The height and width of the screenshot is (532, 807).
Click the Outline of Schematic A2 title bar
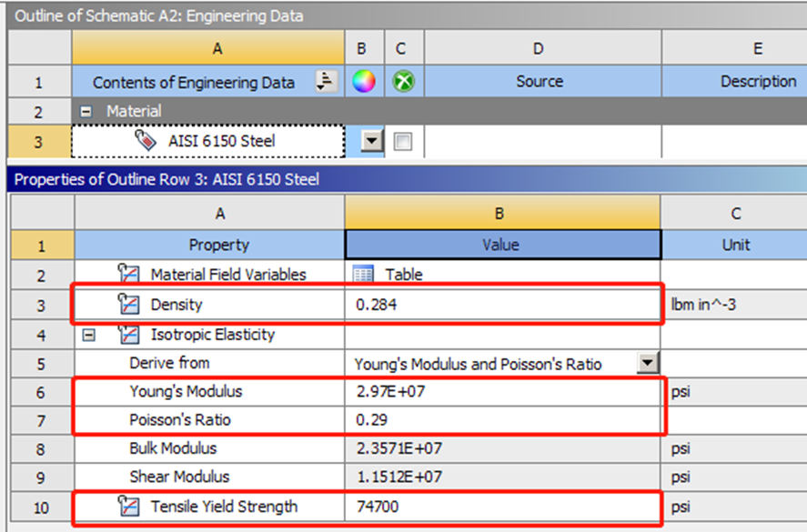pyautogui.click(x=407, y=16)
